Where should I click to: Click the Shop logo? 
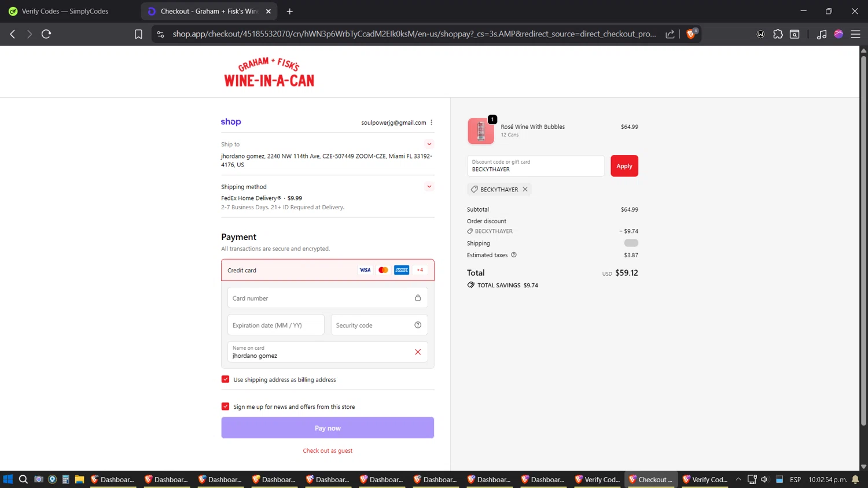click(231, 122)
